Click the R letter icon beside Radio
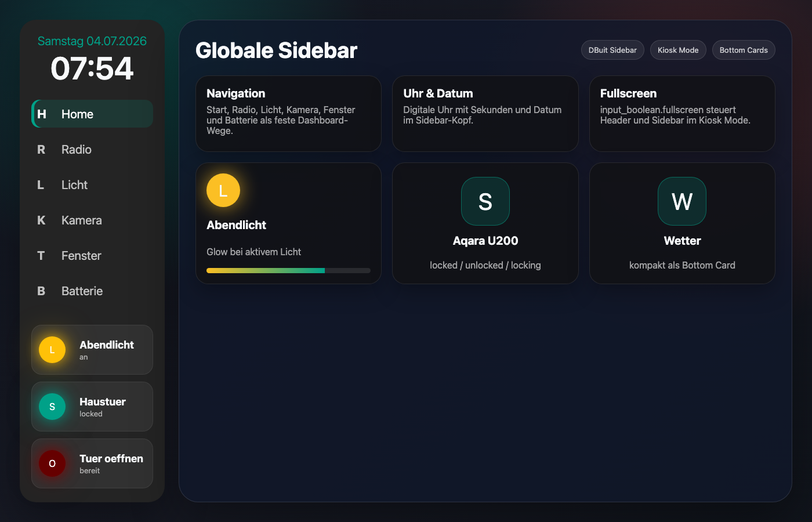The width and height of the screenshot is (812, 522). (x=41, y=150)
